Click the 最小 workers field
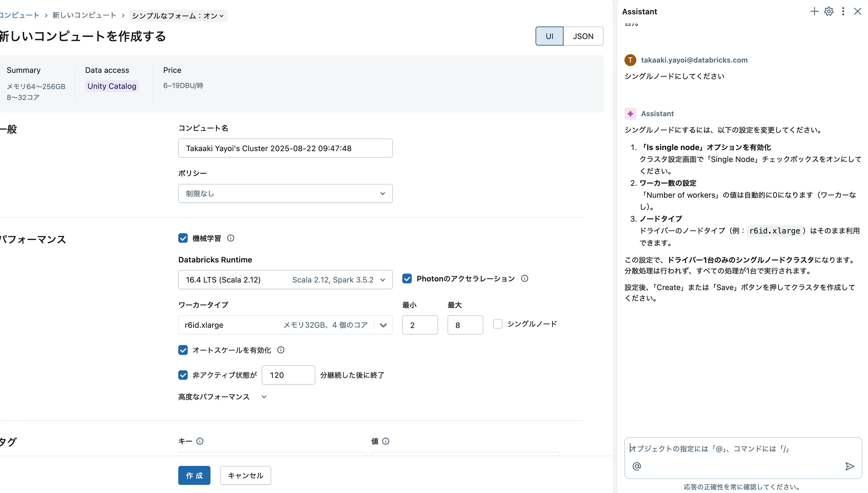 420,325
